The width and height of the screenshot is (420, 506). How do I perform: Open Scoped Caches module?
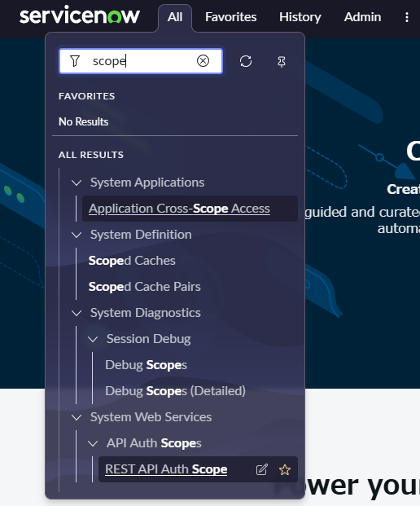click(x=132, y=261)
